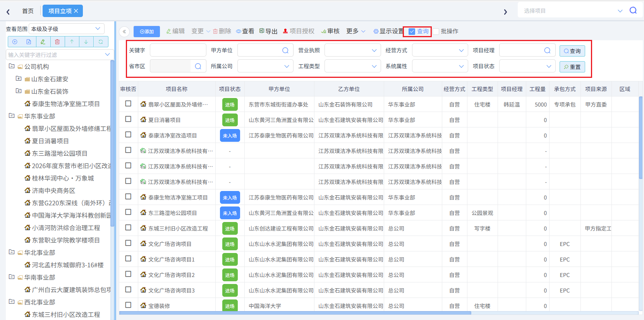Click the tree keyword filter input

pyautogui.click(x=60, y=55)
